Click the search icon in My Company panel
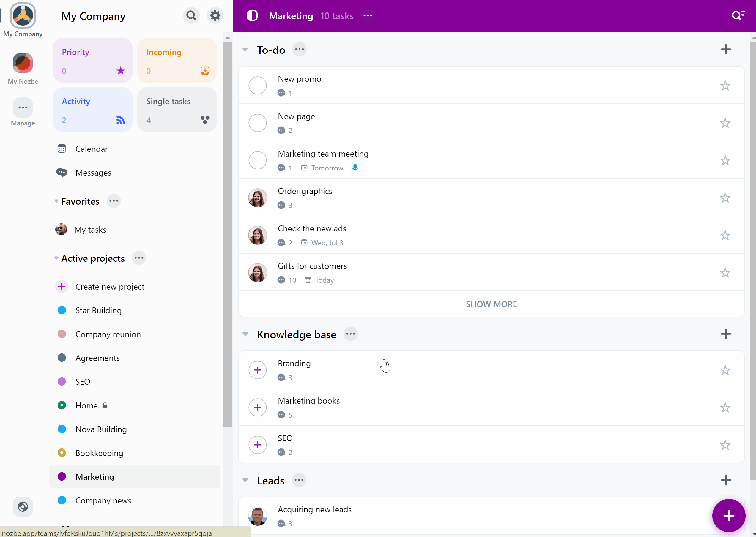756x537 pixels. [191, 16]
